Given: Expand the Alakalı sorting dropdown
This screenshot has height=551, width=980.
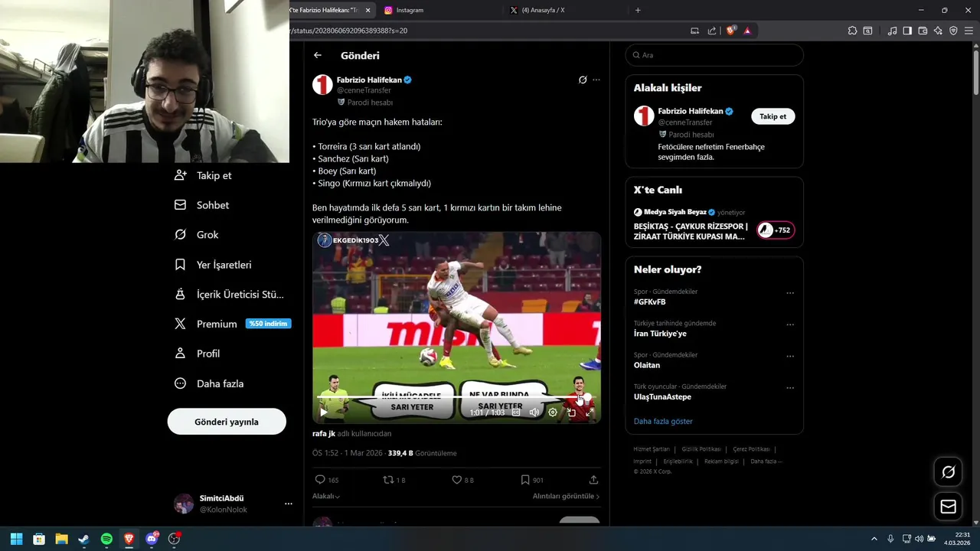Looking at the screenshot, I should (x=326, y=496).
